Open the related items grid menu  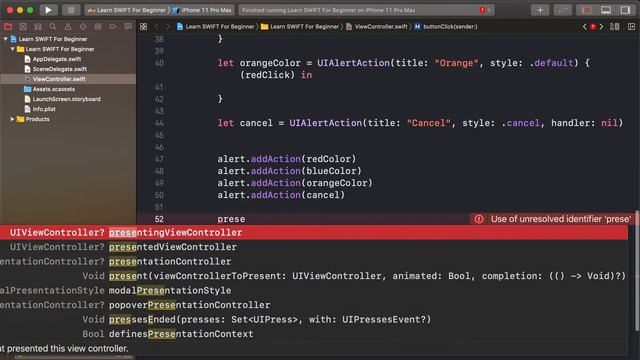(x=143, y=27)
